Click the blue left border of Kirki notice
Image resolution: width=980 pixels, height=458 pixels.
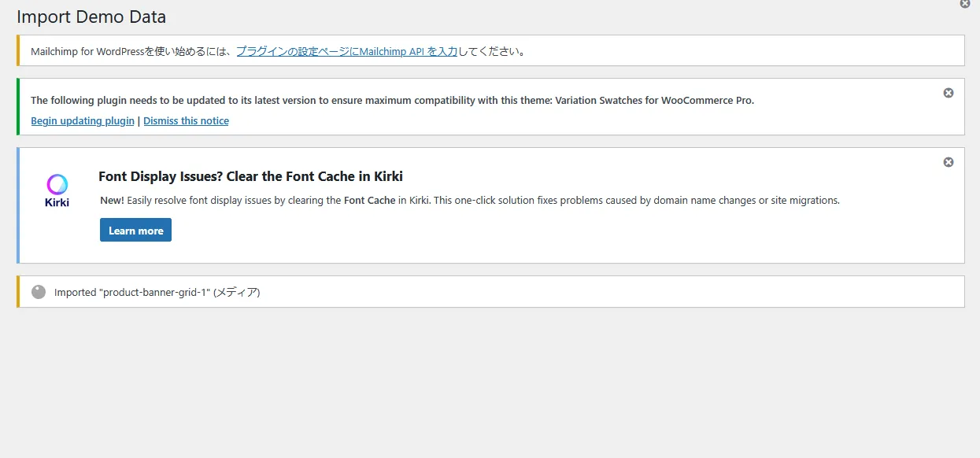pos(18,205)
